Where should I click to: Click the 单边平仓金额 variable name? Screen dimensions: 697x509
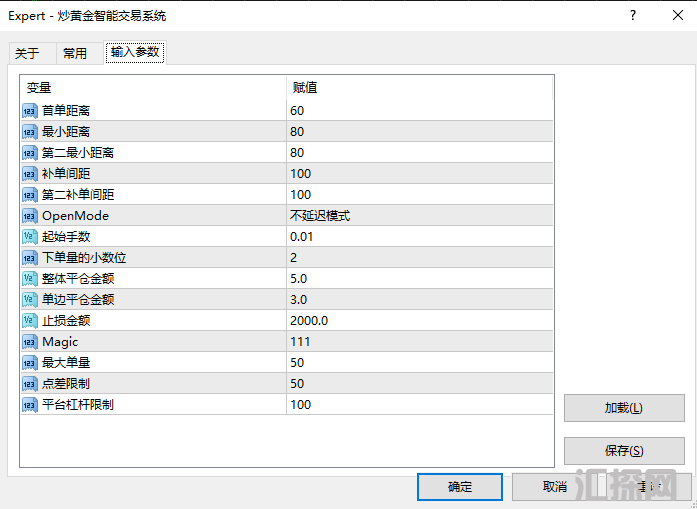[78, 300]
